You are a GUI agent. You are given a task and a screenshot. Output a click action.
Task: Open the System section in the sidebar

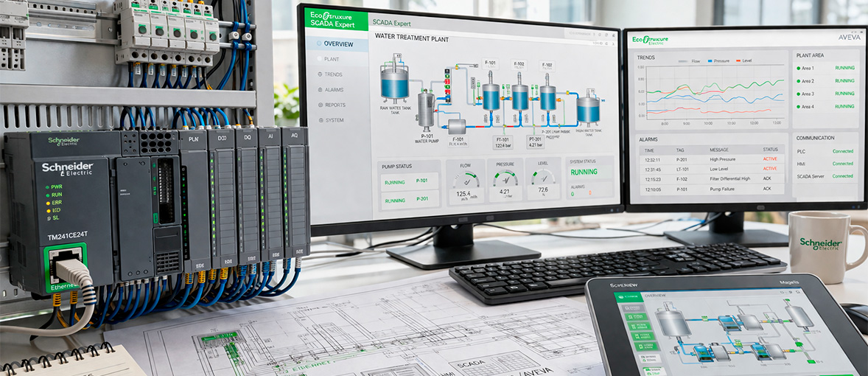(x=334, y=120)
